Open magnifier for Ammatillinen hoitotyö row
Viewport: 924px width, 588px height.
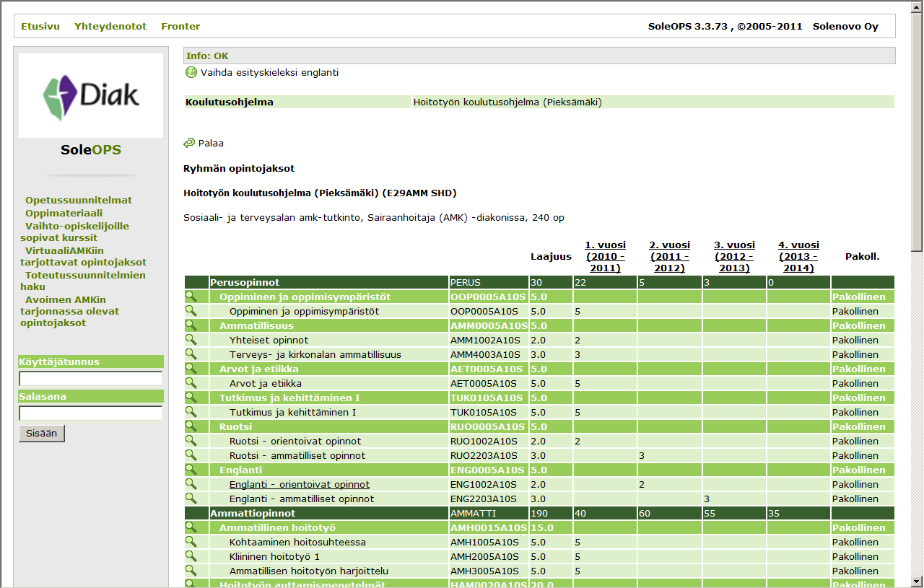click(x=191, y=527)
